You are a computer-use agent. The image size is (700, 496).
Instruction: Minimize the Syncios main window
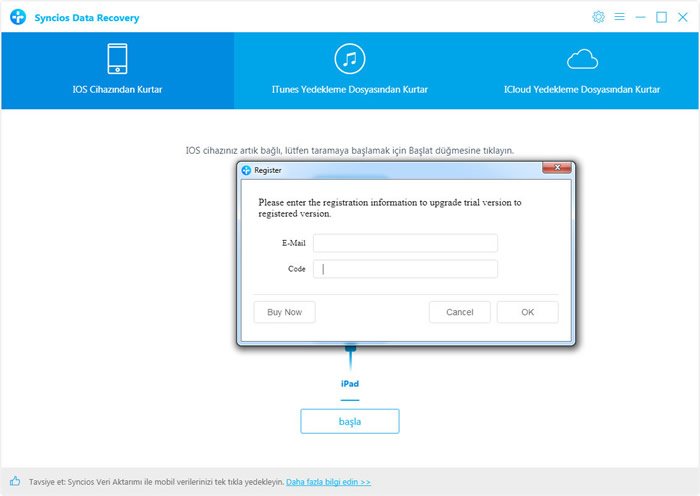pyautogui.click(x=640, y=17)
